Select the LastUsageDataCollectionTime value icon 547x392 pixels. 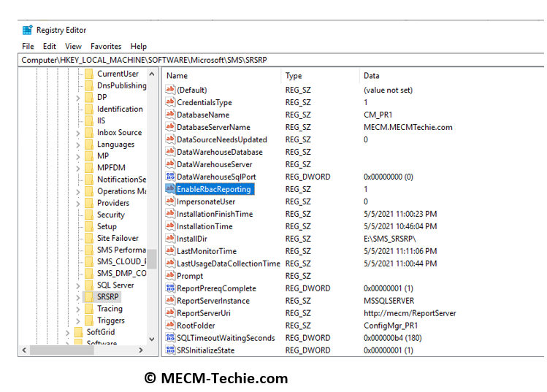[170, 264]
